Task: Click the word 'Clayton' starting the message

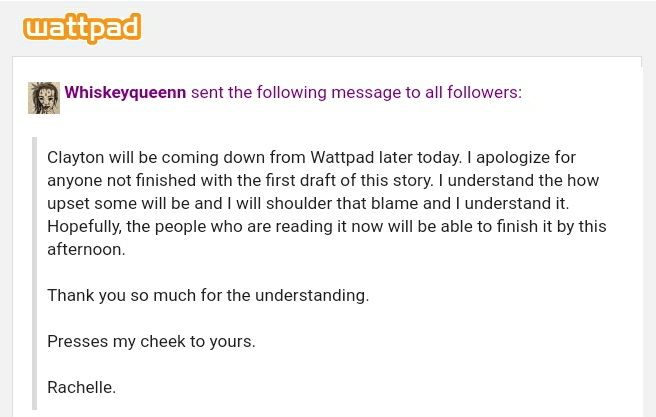Action: (76, 158)
